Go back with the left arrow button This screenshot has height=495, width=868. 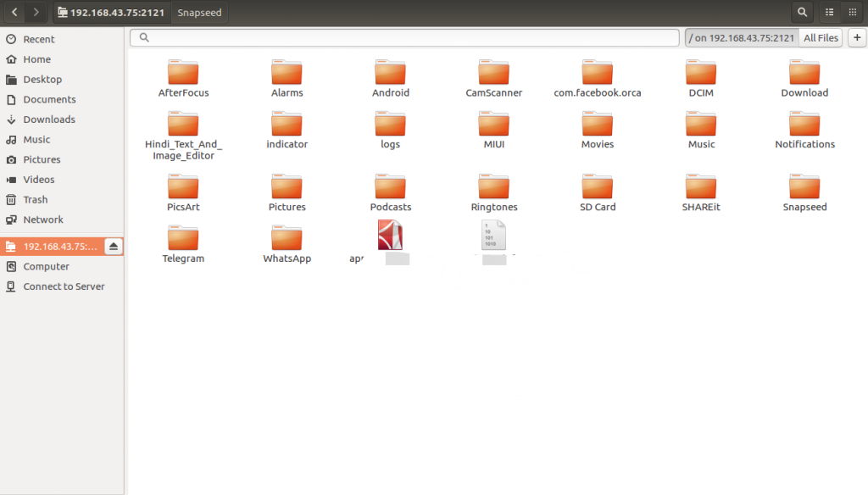coord(14,12)
